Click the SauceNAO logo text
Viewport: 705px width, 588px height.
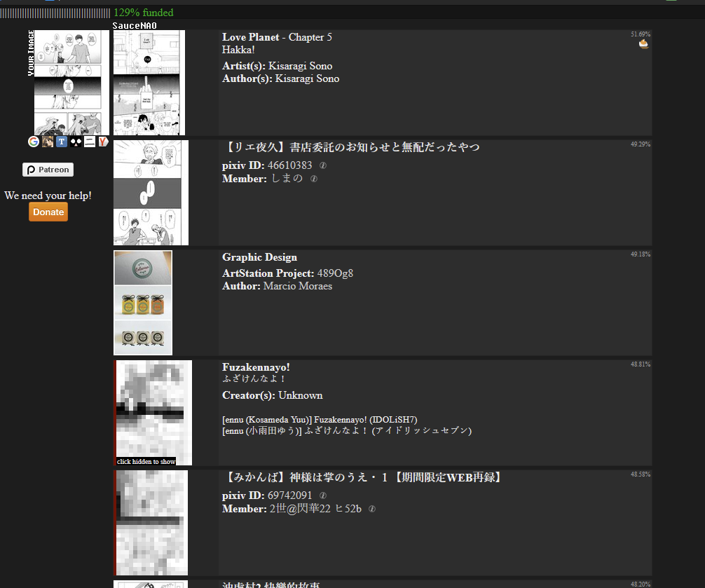pyautogui.click(x=135, y=26)
